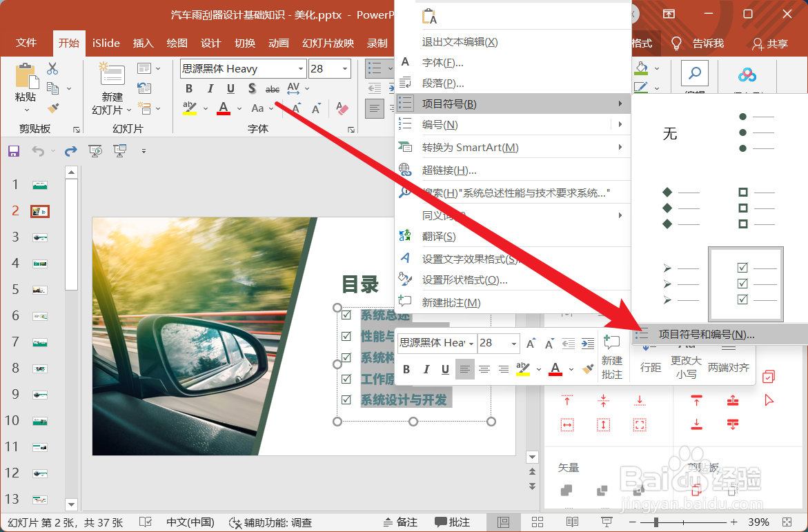
Task: Toggle text shadow S in ribbon
Action: (251, 88)
